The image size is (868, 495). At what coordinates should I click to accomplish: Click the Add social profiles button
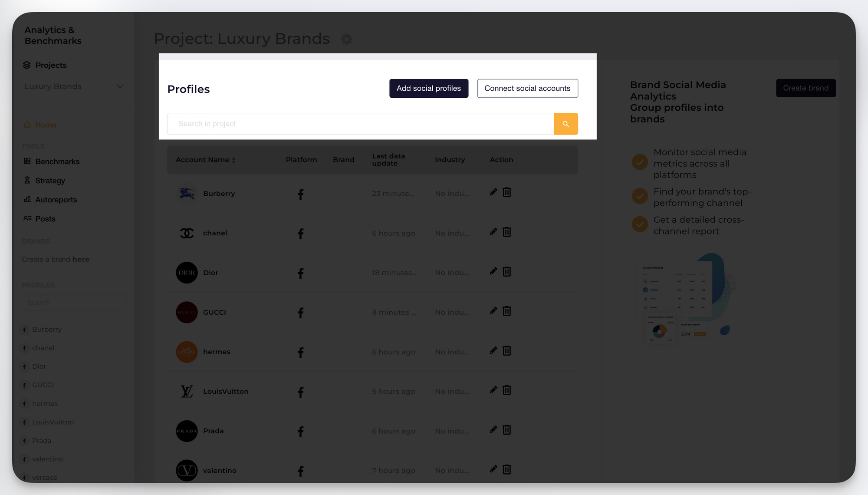429,88
